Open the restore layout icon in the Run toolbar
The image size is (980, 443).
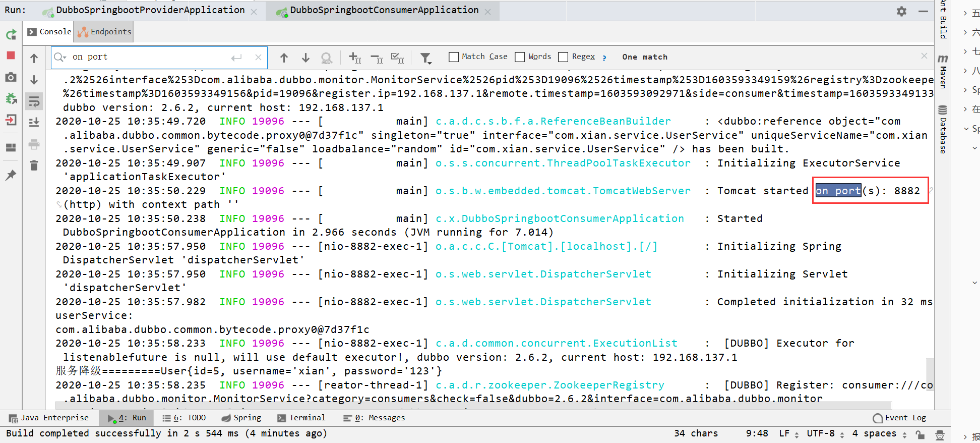[x=11, y=147]
